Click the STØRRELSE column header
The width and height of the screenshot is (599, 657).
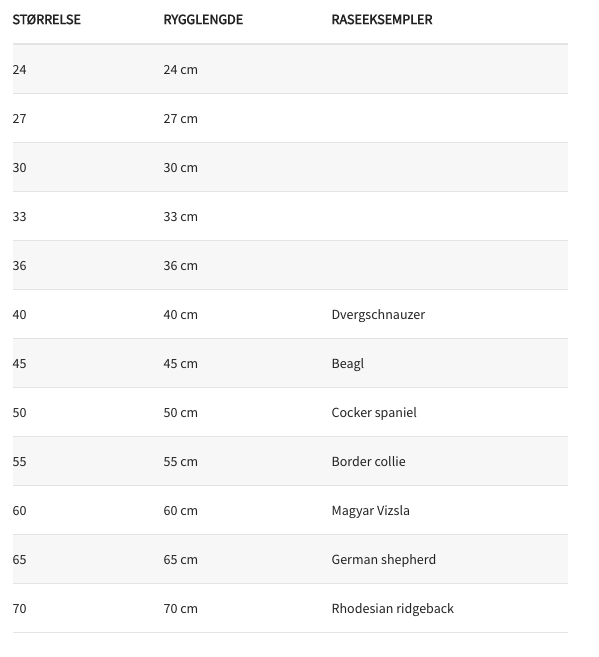[x=46, y=20]
